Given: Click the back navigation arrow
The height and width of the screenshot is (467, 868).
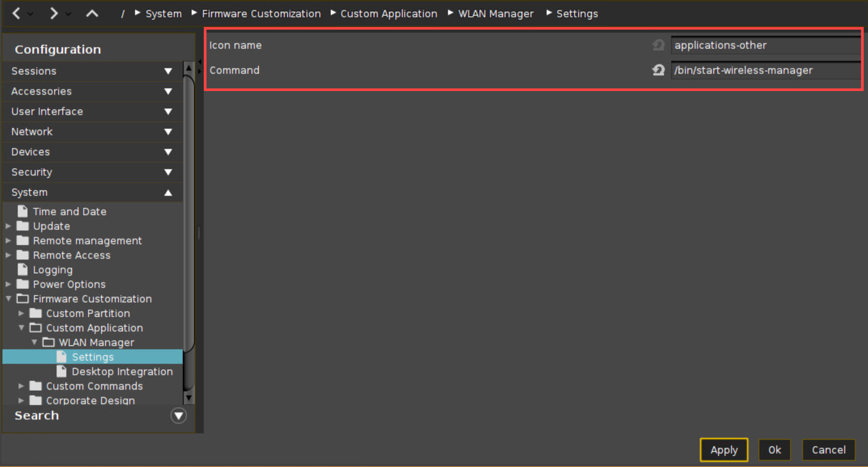Looking at the screenshot, I should 17,13.
